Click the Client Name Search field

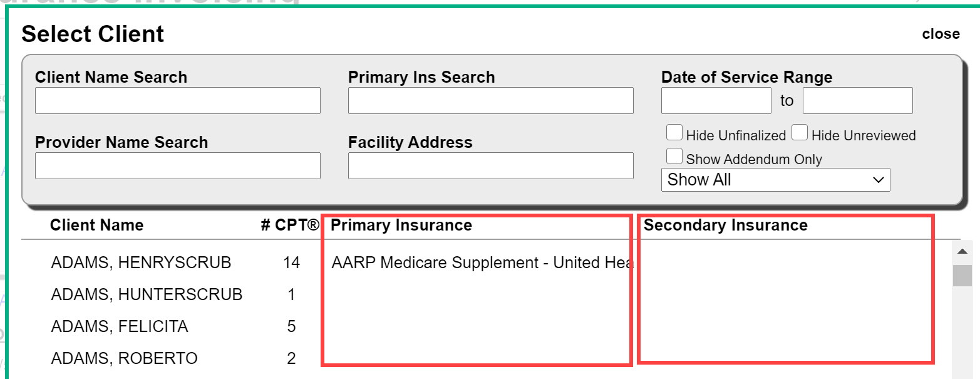pos(177,101)
